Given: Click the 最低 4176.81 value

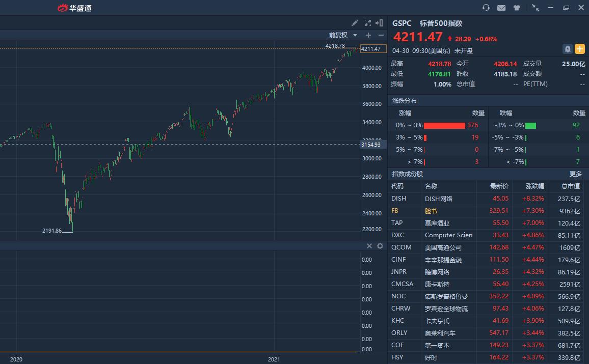Looking at the screenshot, I should 439,74.
